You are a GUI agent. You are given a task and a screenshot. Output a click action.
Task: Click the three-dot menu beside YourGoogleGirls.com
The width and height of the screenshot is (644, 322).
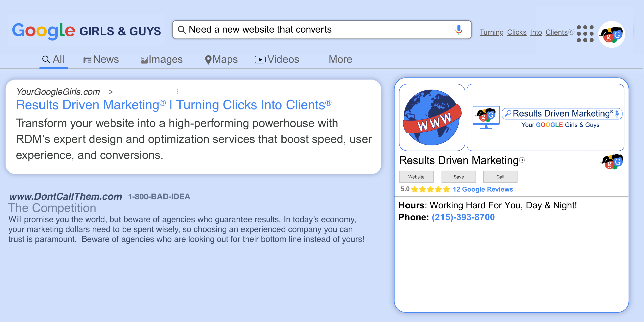[x=177, y=91]
